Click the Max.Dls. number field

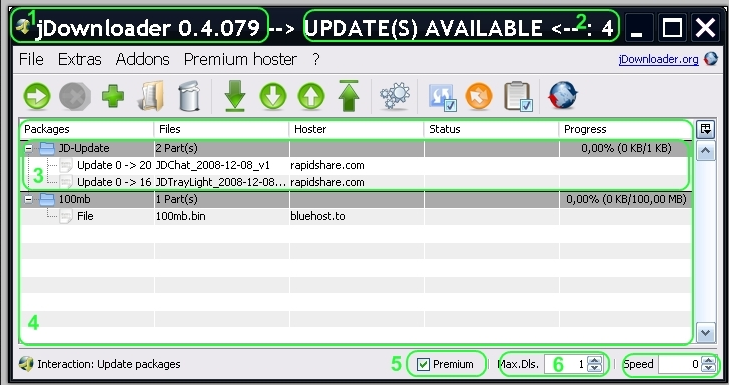click(565, 364)
